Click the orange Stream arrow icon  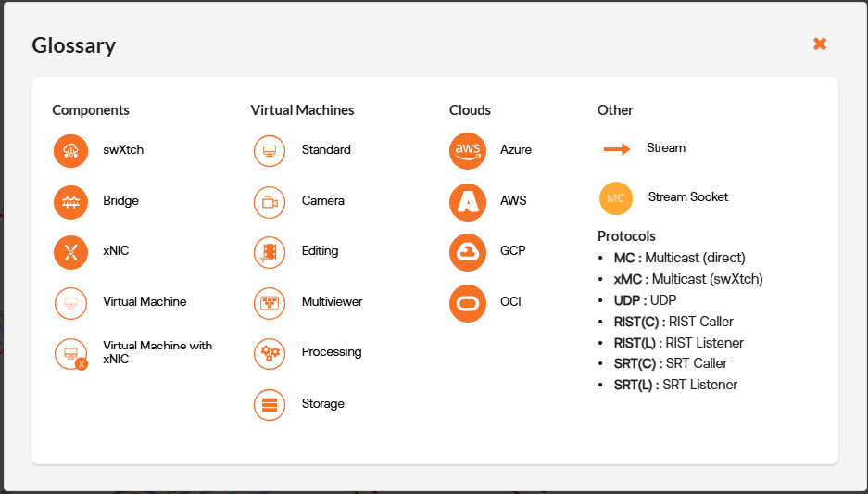[616, 148]
